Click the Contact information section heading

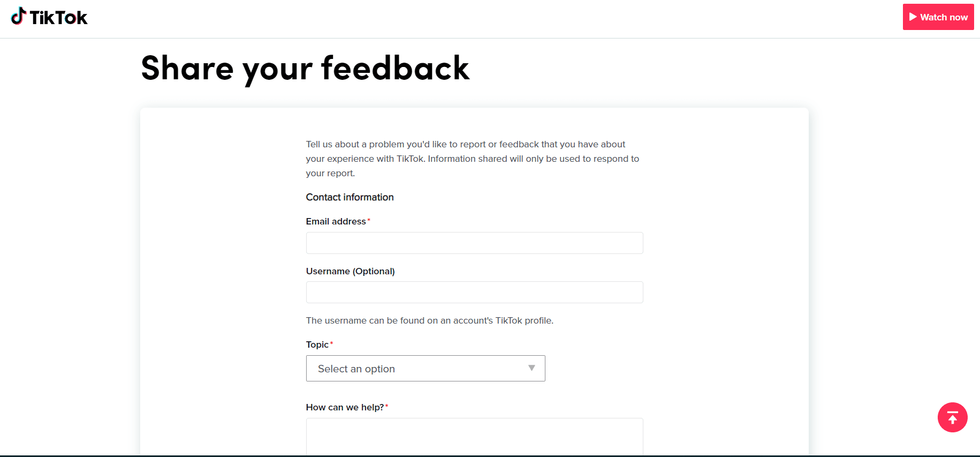[350, 197]
